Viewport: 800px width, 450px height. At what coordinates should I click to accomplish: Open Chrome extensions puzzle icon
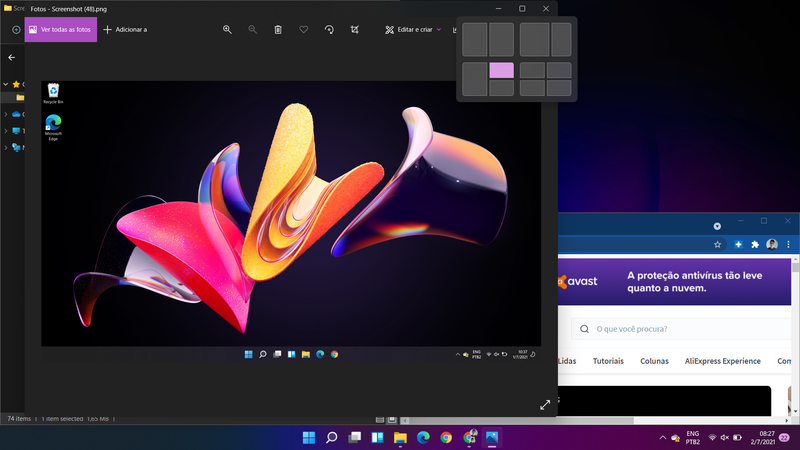coord(755,244)
